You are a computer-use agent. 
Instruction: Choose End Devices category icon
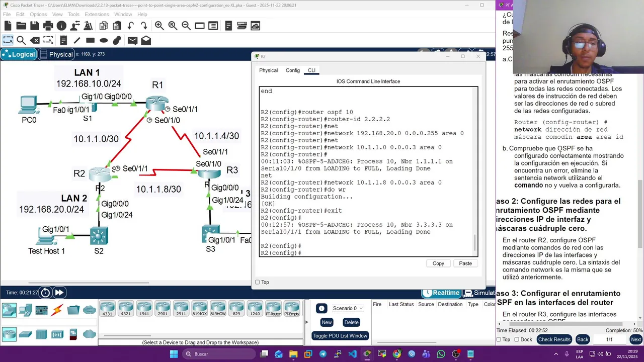26,310
